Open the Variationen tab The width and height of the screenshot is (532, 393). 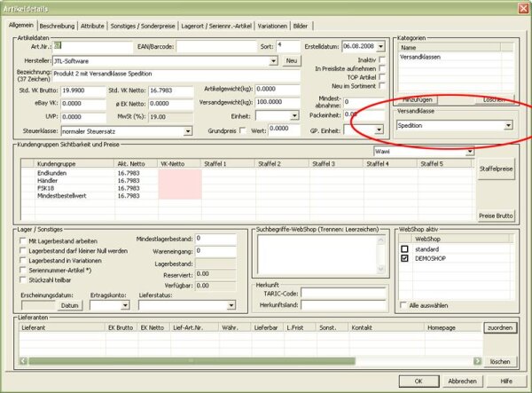[x=272, y=26]
